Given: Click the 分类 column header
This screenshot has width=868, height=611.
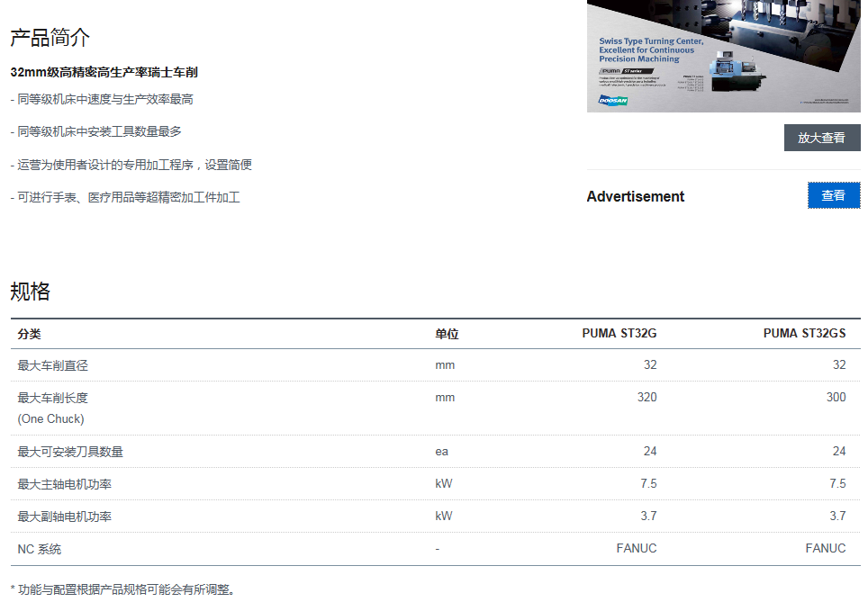Looking at the screenshot, I should 30,334.
